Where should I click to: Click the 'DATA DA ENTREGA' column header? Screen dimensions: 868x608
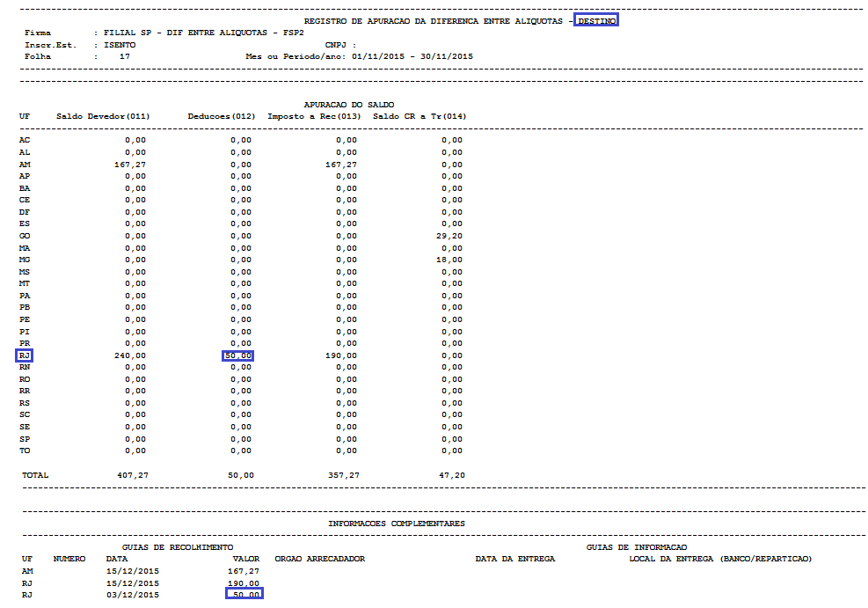[514, 559]
